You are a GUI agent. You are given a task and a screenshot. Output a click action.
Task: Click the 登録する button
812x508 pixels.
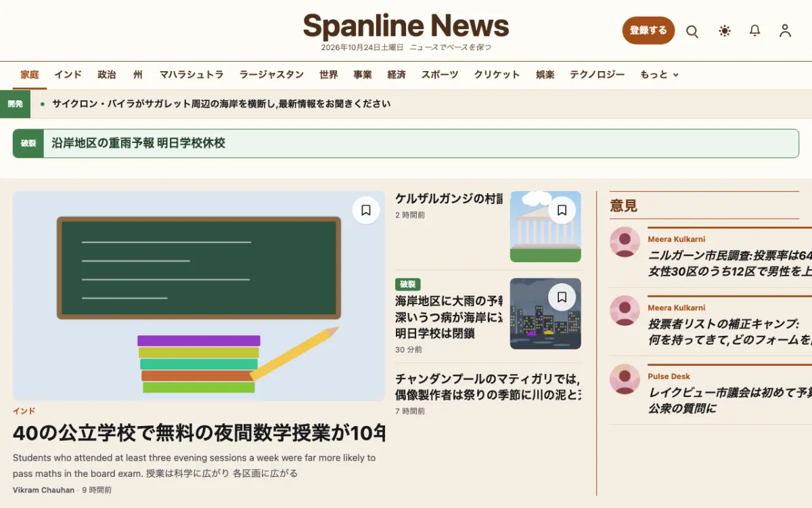(x=648, y=30)
